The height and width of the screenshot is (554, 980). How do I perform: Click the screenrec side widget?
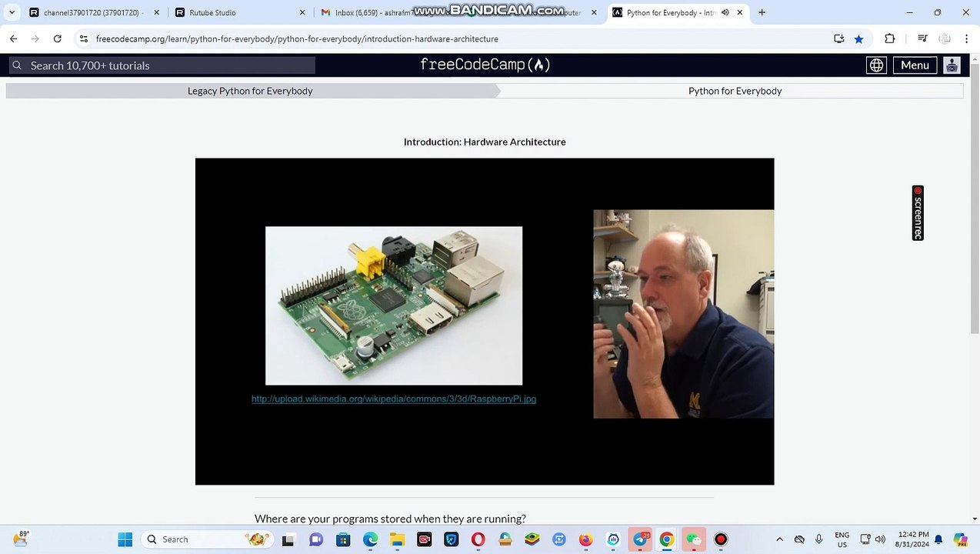(918, 213)
